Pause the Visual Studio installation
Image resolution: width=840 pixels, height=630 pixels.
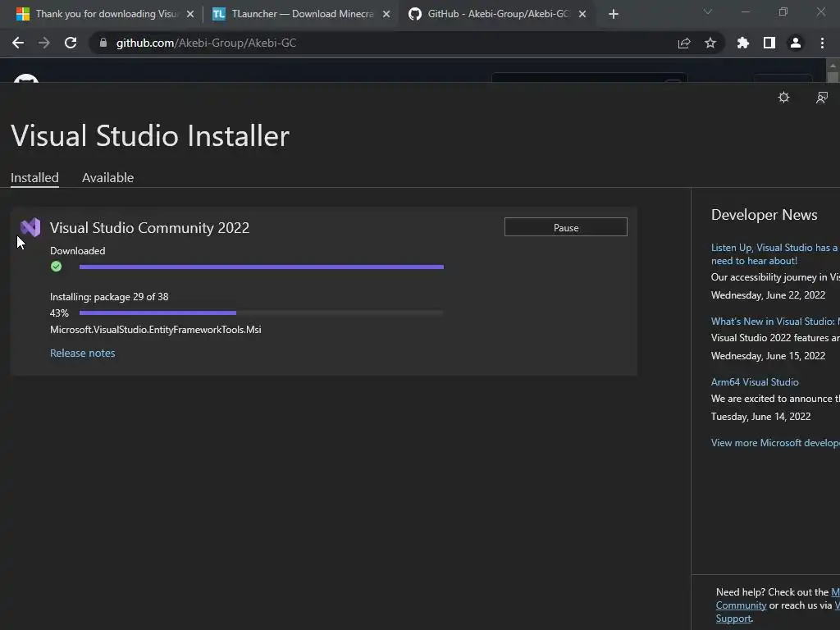(566, 227)
